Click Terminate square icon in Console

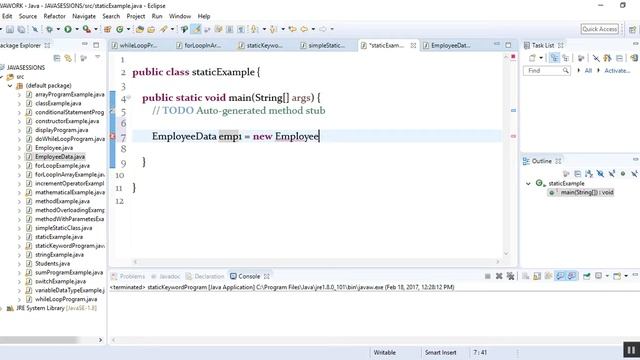coord(487,276)
